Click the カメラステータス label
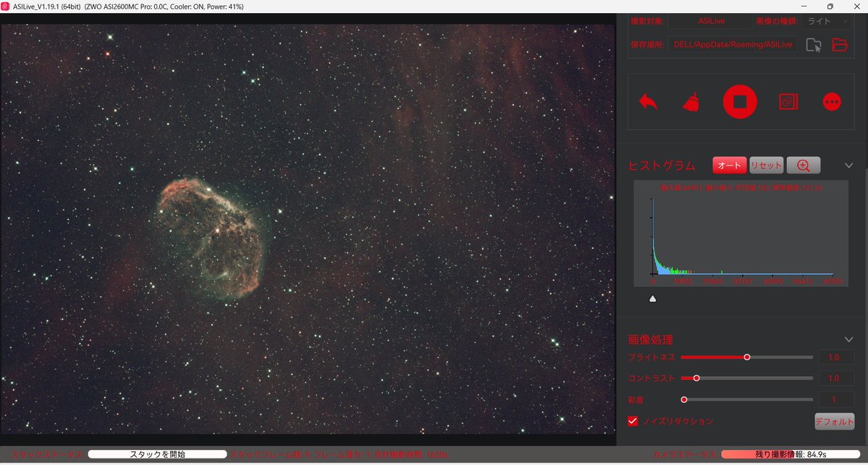Screen dimensions: 868x465 (x=686, y=454)
